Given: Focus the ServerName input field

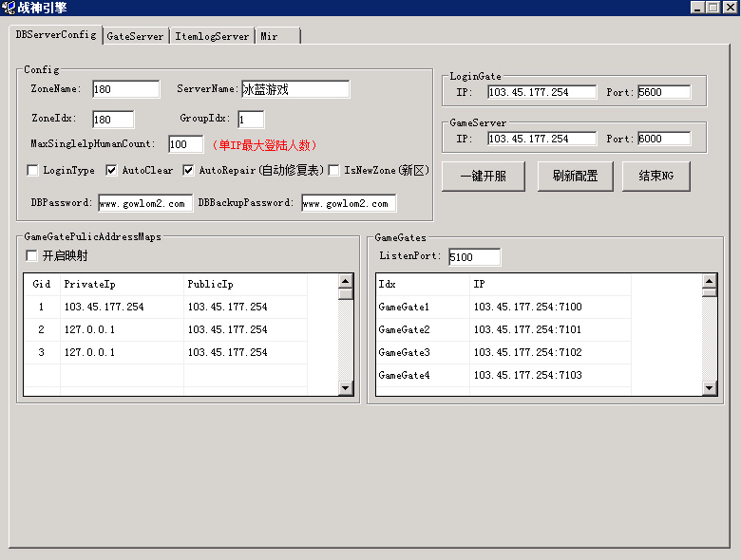Looking at the screenshot, I should pyautogui.click(x=295, y=89).
